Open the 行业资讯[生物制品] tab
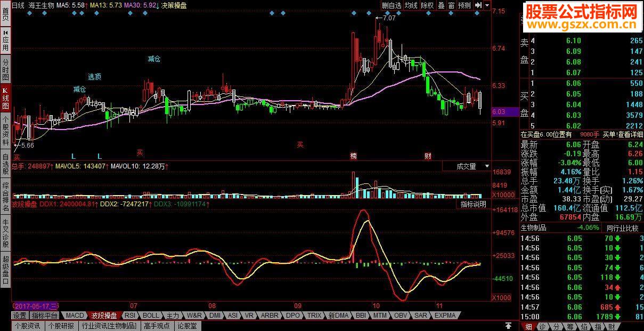The width and height of the screenshot is (644, 331). 109,326
